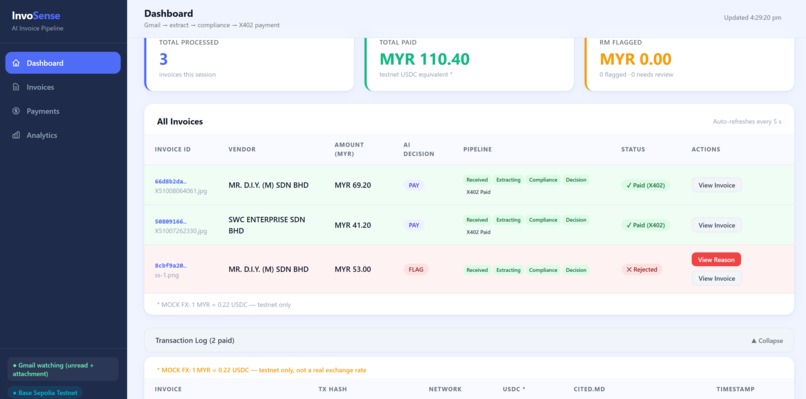Open invoice ID 50809166 link
This screenshot has width=806, height=399.
171,222
